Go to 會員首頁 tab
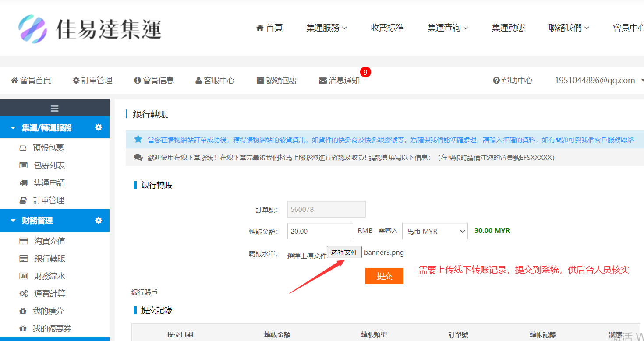 point(31,81)
